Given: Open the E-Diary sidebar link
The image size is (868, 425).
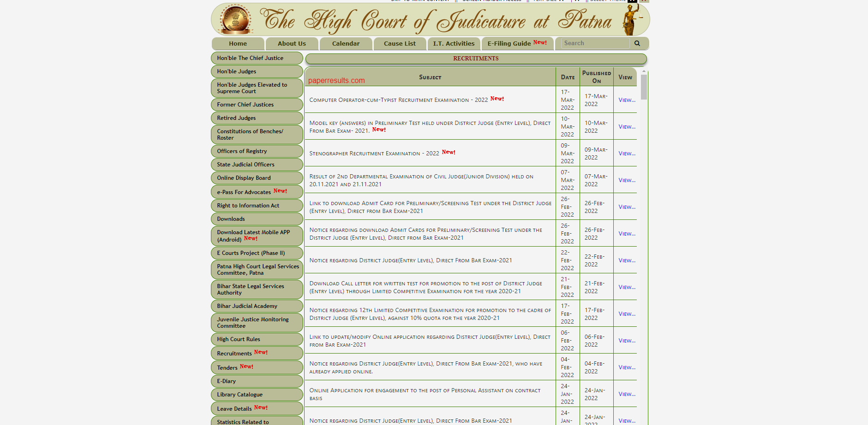Looking at the screenshot, I should (257, 381).
